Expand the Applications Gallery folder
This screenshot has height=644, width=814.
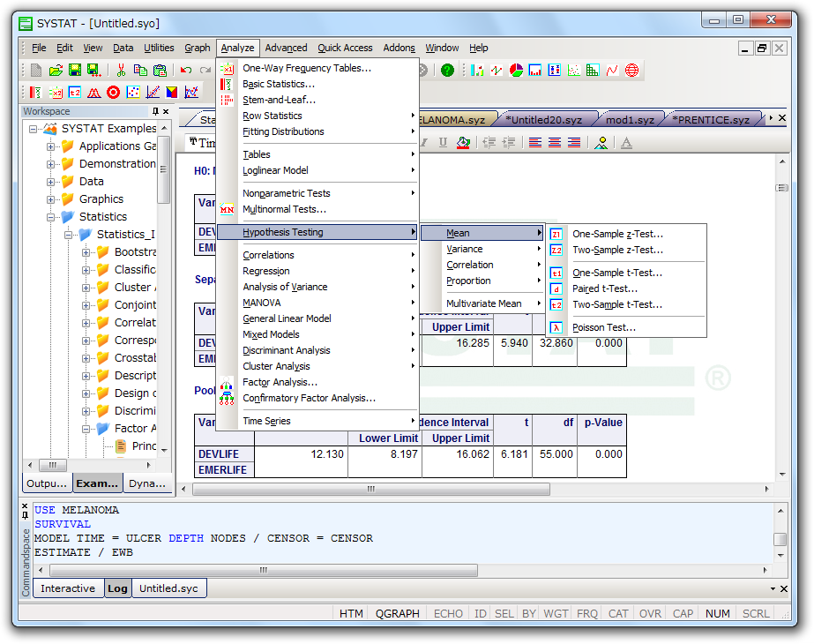(51, 146)
